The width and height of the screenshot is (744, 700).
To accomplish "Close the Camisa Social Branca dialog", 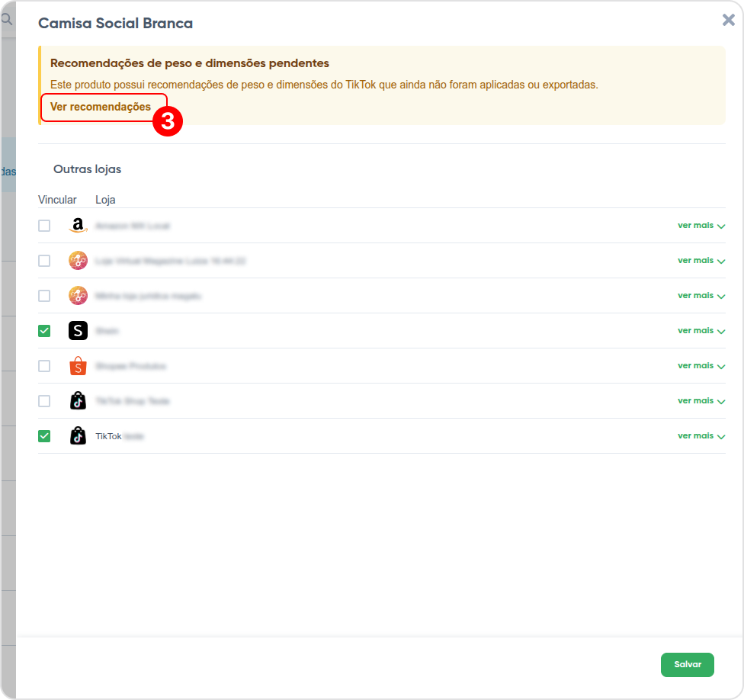I will click(728, 20).
